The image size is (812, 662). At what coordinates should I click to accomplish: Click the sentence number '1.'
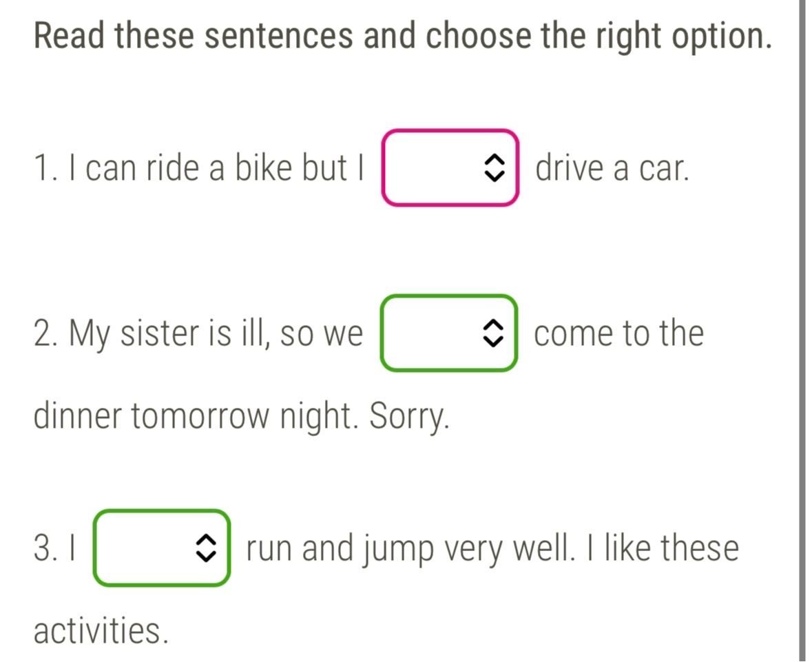pyautogui.click(x=45, y=168)
